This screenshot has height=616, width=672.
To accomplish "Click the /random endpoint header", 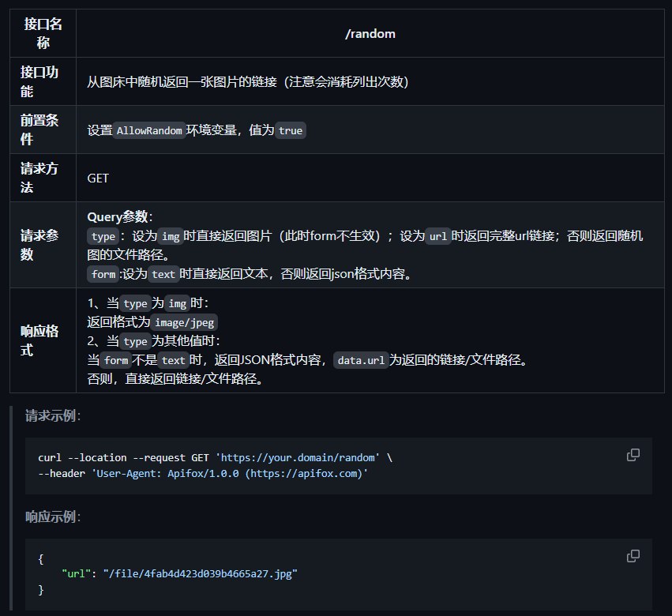I will point(370,34).
